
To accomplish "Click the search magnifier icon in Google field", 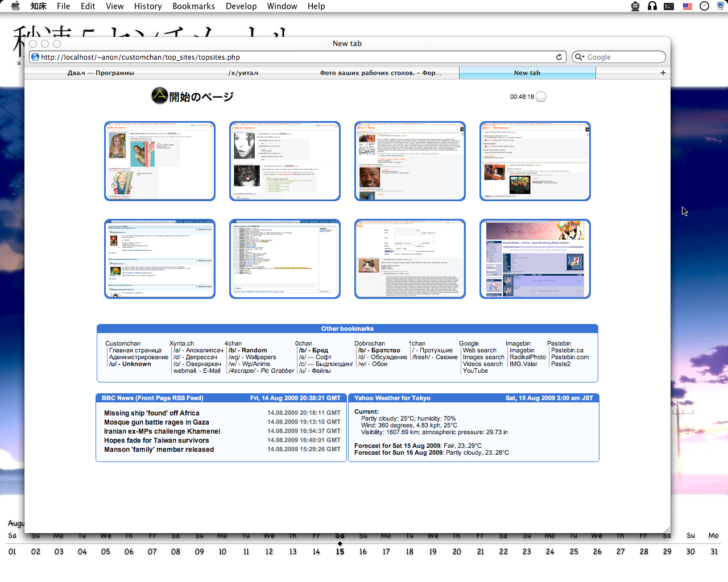I will (580, 57).
